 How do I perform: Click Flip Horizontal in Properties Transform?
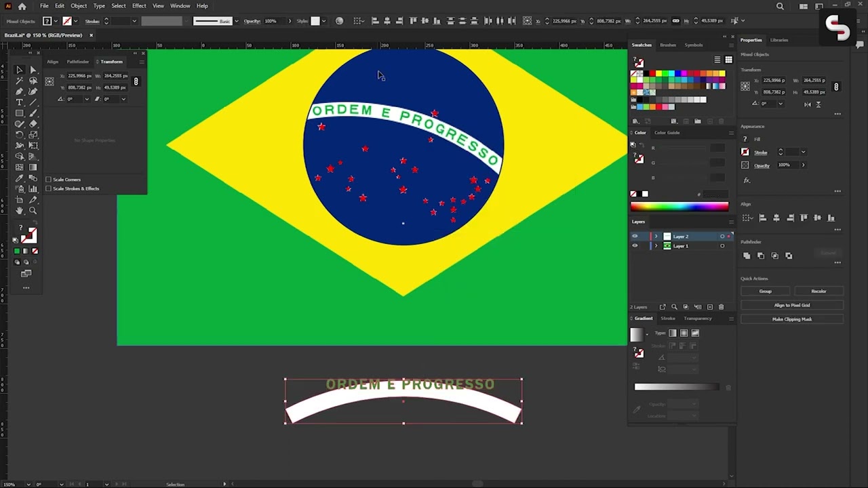(807, 104)
